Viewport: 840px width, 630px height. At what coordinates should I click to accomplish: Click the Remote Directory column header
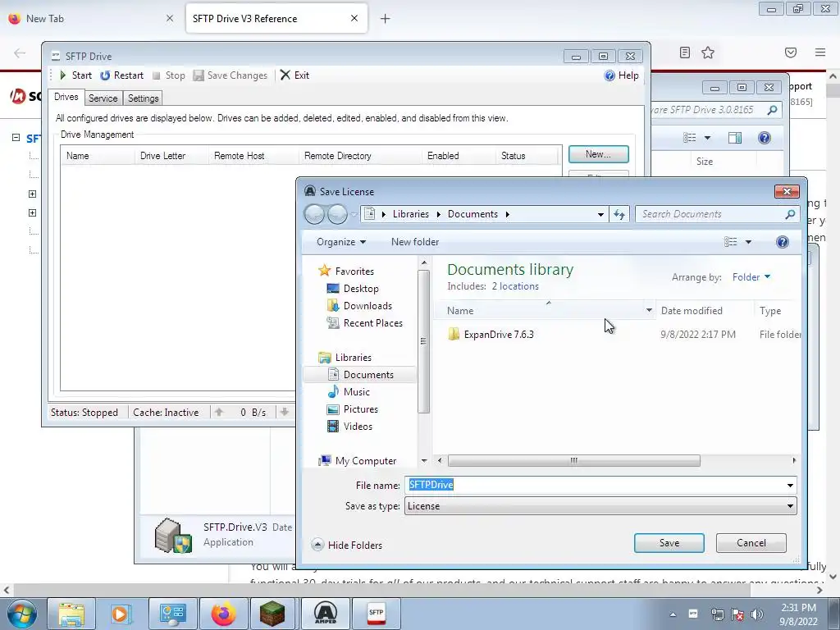(359, 156)
